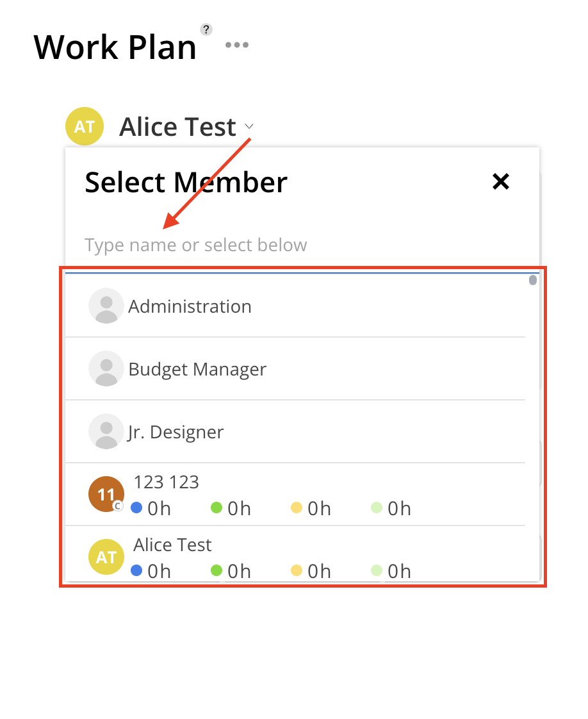Pick Jr. Designer from the list

(x=176, y=432)
